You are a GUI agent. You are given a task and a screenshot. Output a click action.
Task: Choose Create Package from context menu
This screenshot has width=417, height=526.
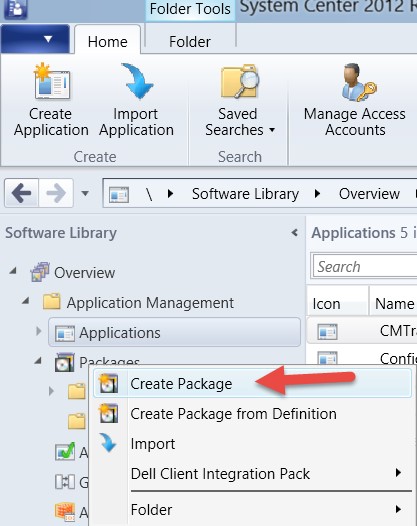pos(252,383)
